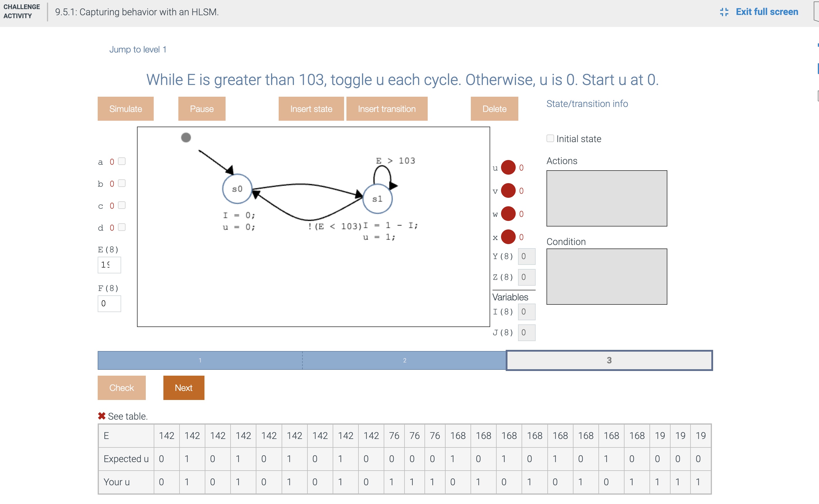This screenshot has height=504, width=819.
Task: Follow the Jump to level 1 link
Action: (138, 49)
